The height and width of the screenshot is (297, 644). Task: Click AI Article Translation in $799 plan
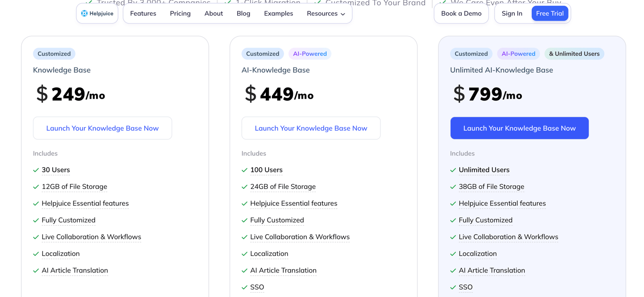click(x=492, y=271)
